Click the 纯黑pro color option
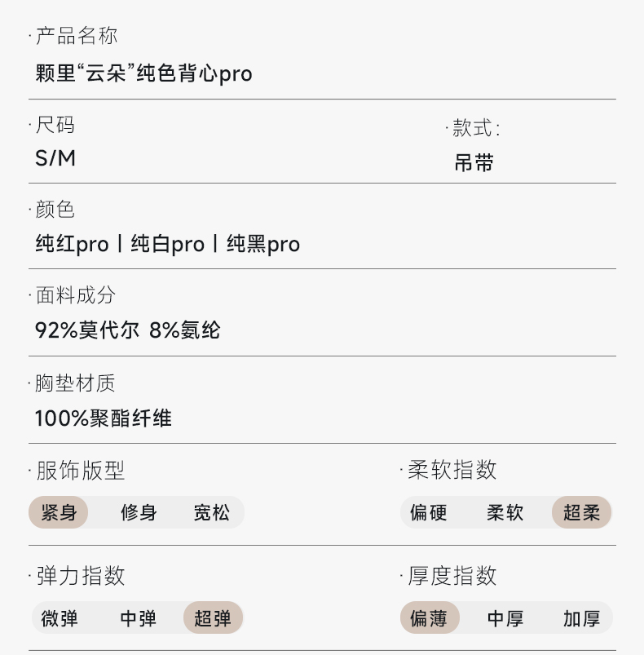Screen dimensions: 644x655 point(262,244)
